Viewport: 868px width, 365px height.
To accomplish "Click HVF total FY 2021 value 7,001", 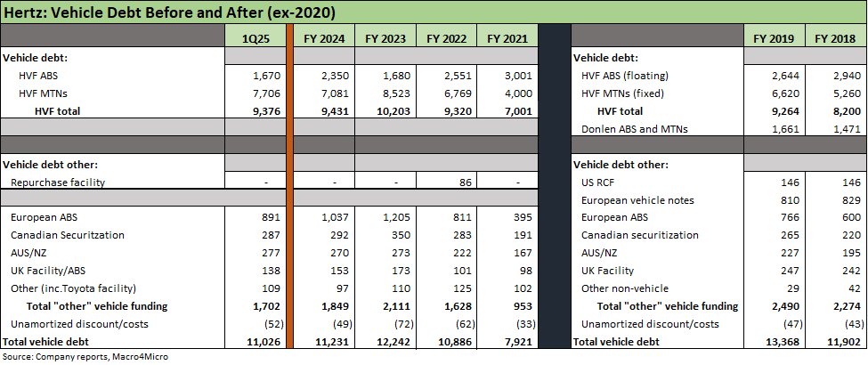I will pos(519,111).
